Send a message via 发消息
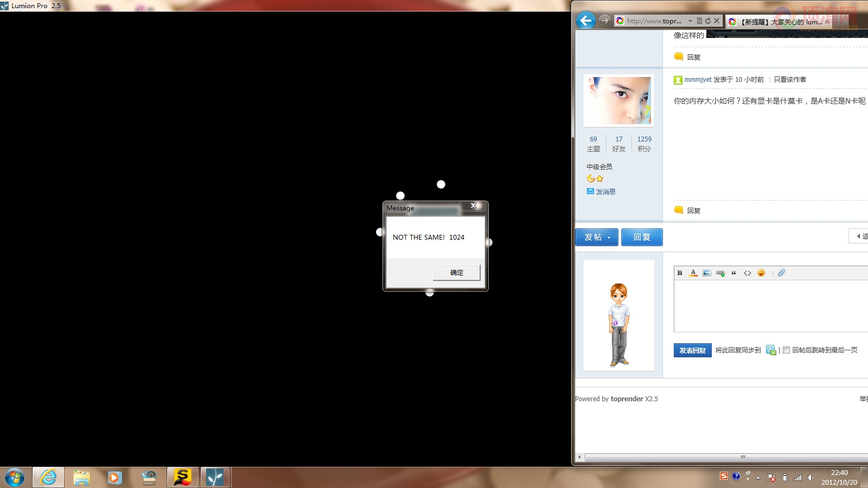The width and height of the screenshot is (868, 488). coord(601,191)
